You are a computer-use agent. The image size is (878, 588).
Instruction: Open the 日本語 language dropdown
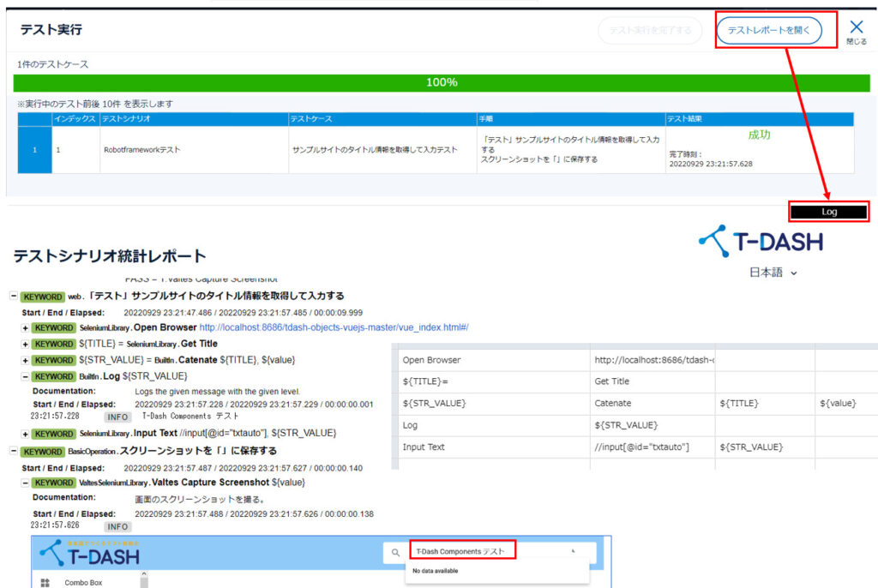(x=773, y=273)
